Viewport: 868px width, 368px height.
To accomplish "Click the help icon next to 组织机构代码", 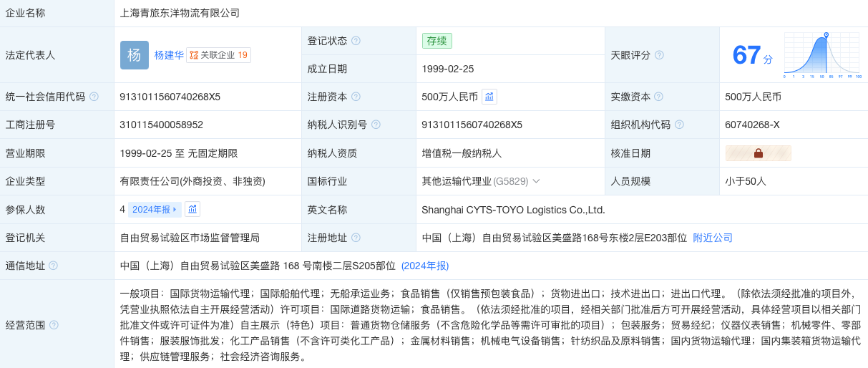I will pos(679,125).
